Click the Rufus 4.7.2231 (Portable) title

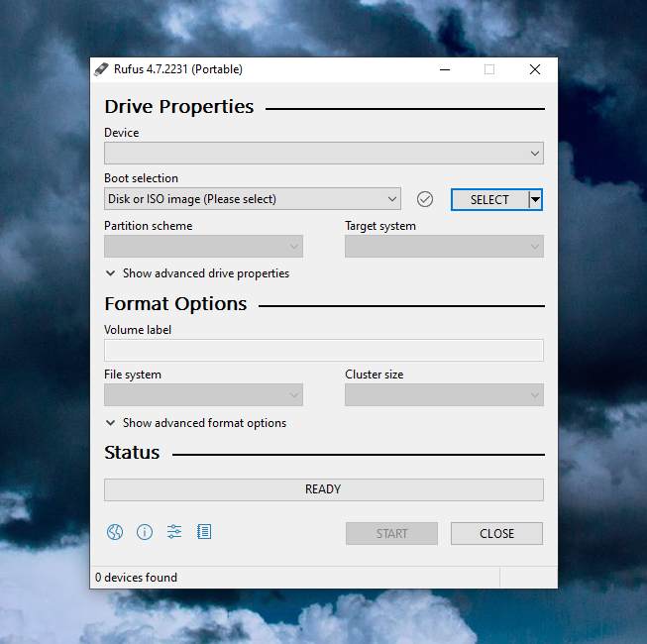178,69
